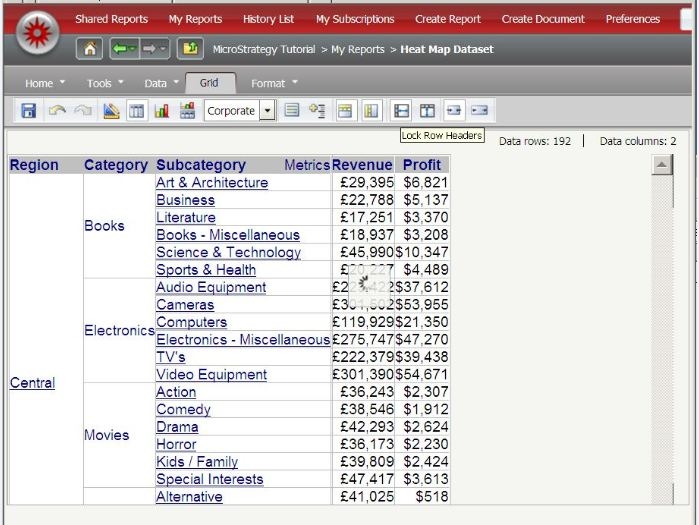Select the Grid view icon
The image size is (699, 525).
click(x=136, y=111)
